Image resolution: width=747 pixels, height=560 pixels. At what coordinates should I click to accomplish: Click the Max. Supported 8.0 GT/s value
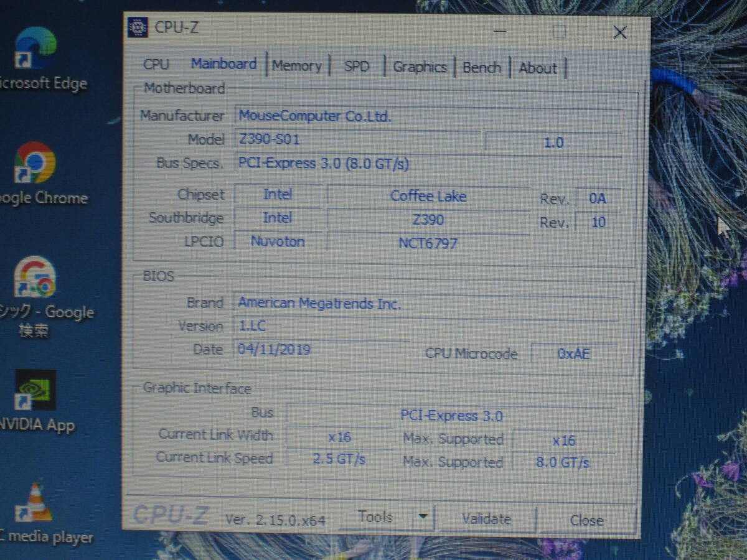564,463
